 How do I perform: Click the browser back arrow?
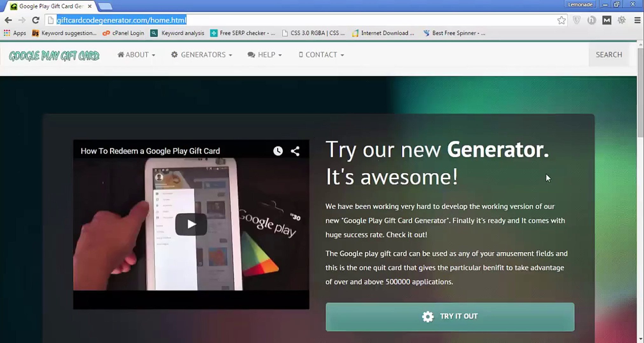[8, 20]
